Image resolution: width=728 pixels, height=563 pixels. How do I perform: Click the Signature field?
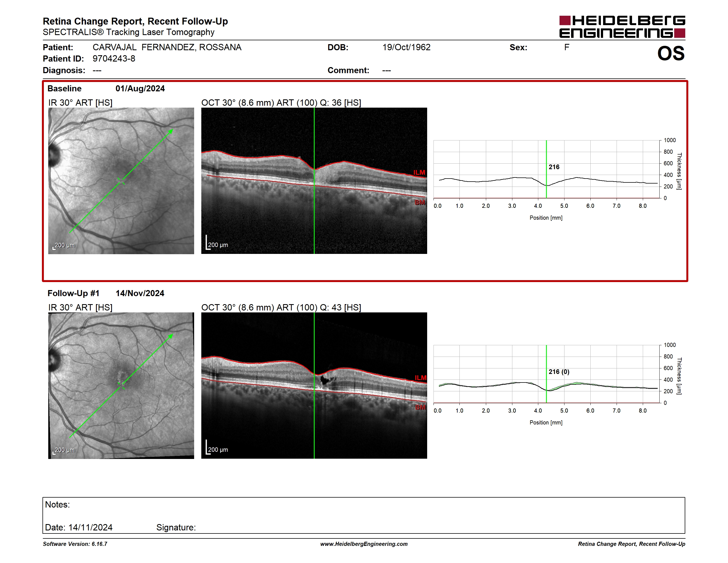tap(176, 527)
